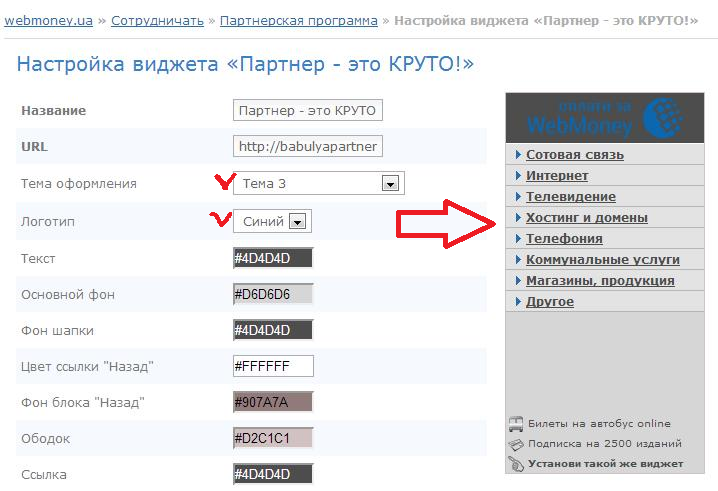The width and height of the screenshot is (718, 491).
Task: Open Партнерская программа breadcrumb link
Action: click(298, 20)
